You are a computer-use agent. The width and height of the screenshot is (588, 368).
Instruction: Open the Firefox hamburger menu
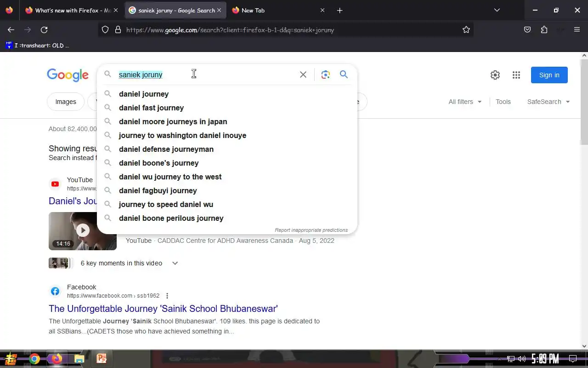point(577,30)
